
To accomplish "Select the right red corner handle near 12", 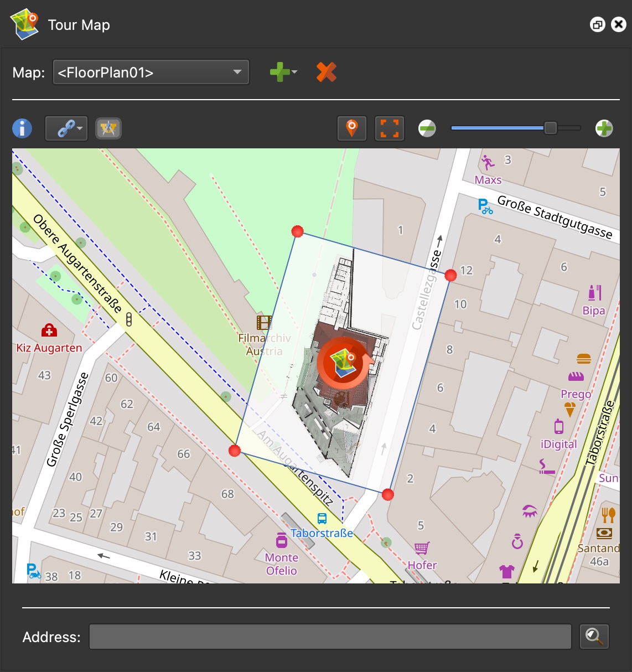I will 450,275.
